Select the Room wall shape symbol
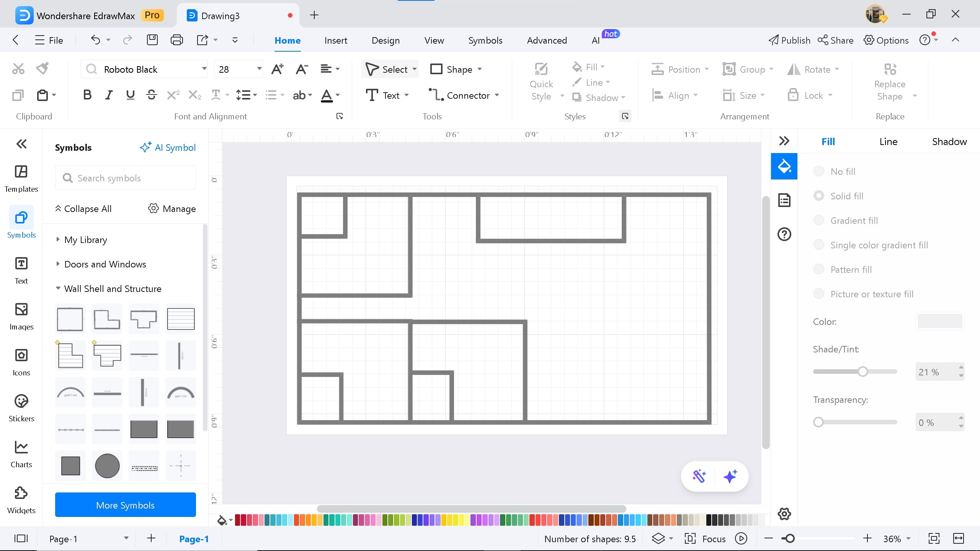Image resolution: width=980 pixels, height=551 pixels. tap(70, 319)
